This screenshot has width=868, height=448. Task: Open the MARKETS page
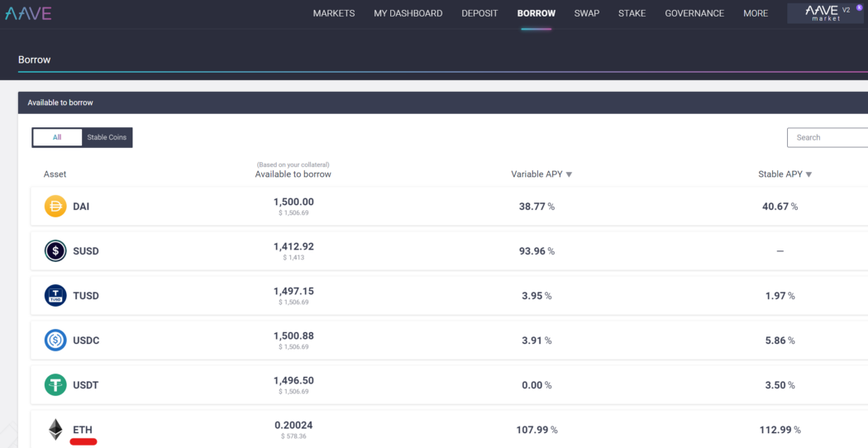click(x=334, y=13)
